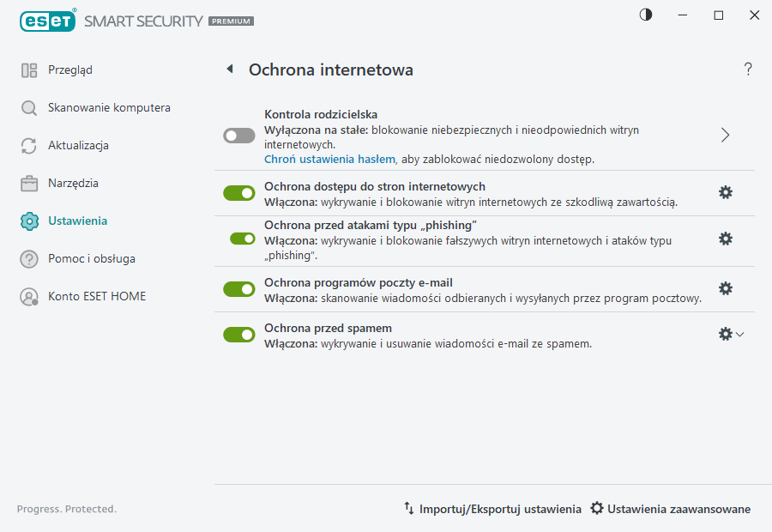
Task: Toggle dark mode in the title bar
Action: point(644,15)
